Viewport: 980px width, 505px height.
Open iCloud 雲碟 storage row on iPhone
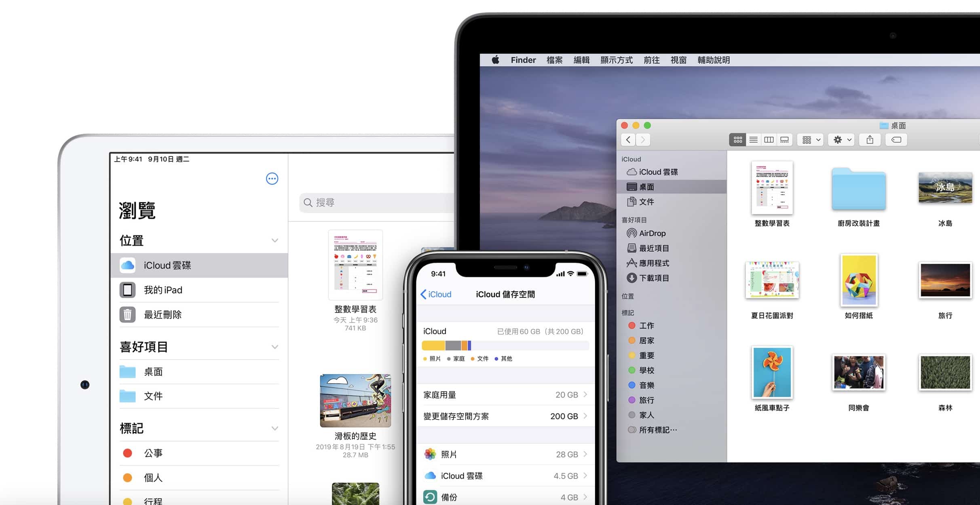tap(505, 476)
